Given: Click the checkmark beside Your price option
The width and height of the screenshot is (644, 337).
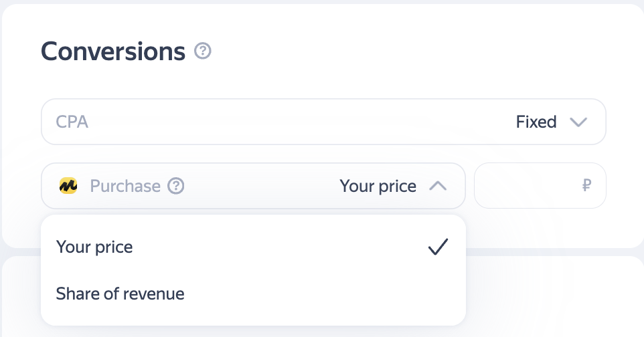Looking at the screenshot, I should pos(438,247).
